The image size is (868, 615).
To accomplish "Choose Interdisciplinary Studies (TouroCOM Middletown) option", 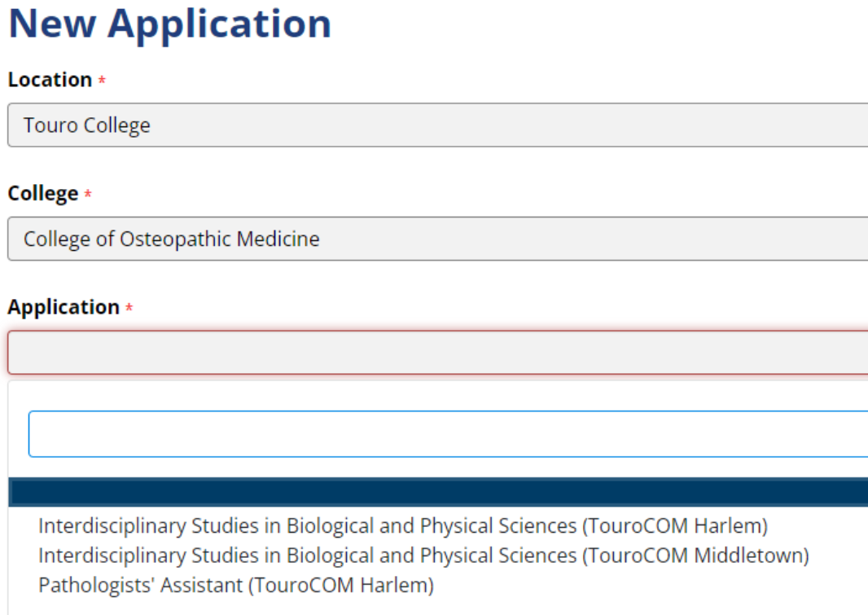I will point(423,556).
